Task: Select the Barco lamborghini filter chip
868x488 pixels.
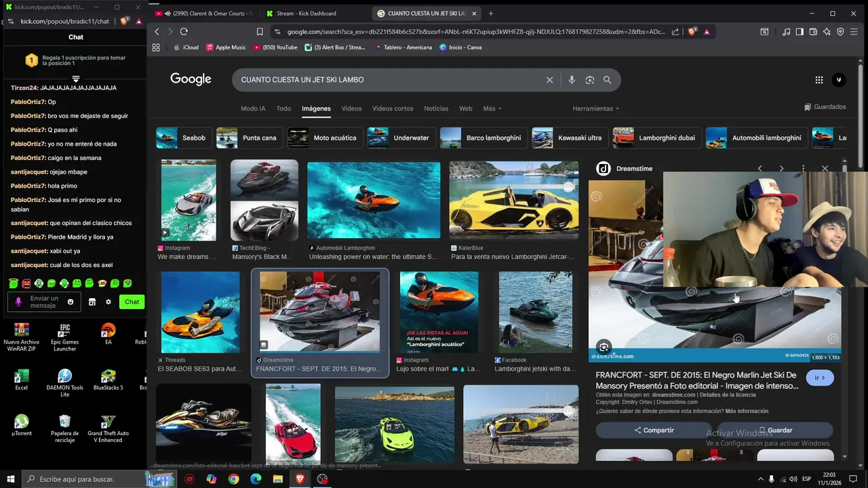Action: point(483,138)
